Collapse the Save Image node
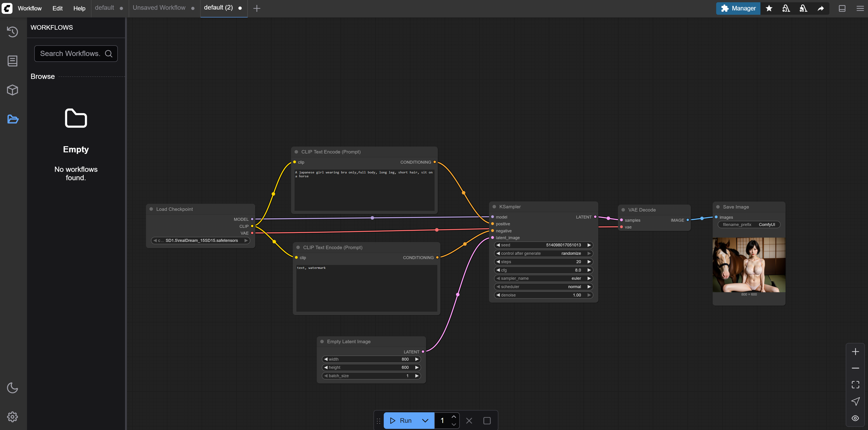Screen dimensions: 868x430 tap(718, 207)
